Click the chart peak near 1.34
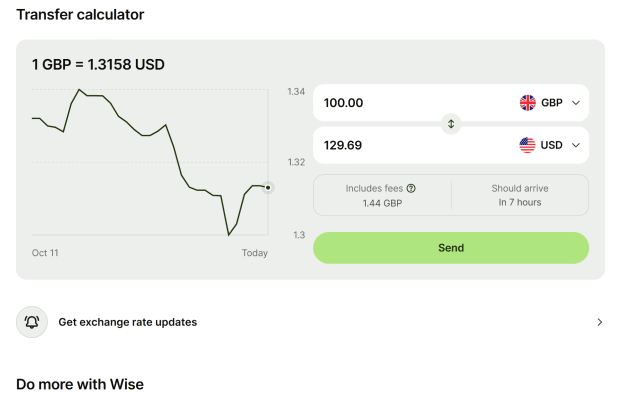Image resolution: width=625 pixels, height=396 pixels. 79,90
